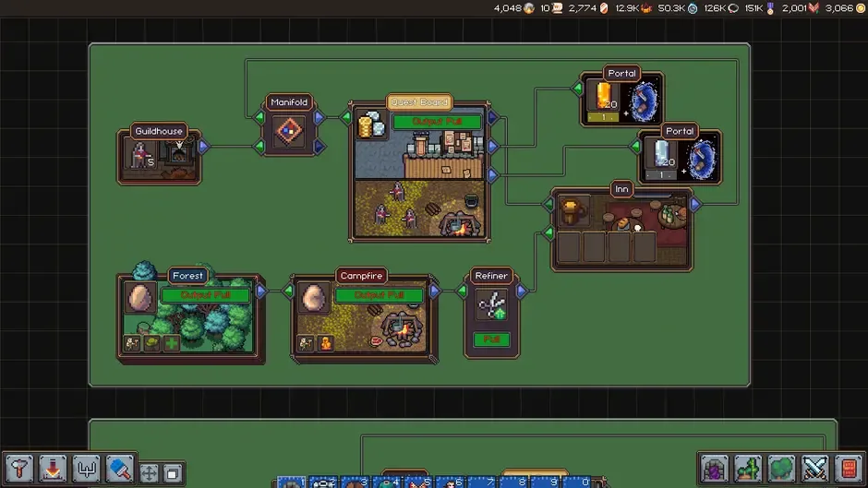Image resolution: width=868 pixels, height=488 pixels.
Task: Open the purple cave category icon
Action: point(714,470)
